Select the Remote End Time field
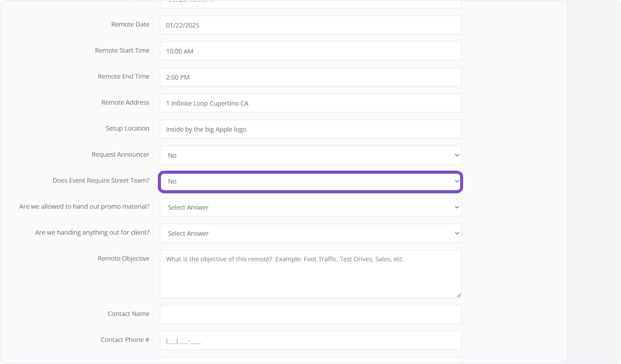The height and width of the screenshot is (364, 621). click(x=310, y=77)
